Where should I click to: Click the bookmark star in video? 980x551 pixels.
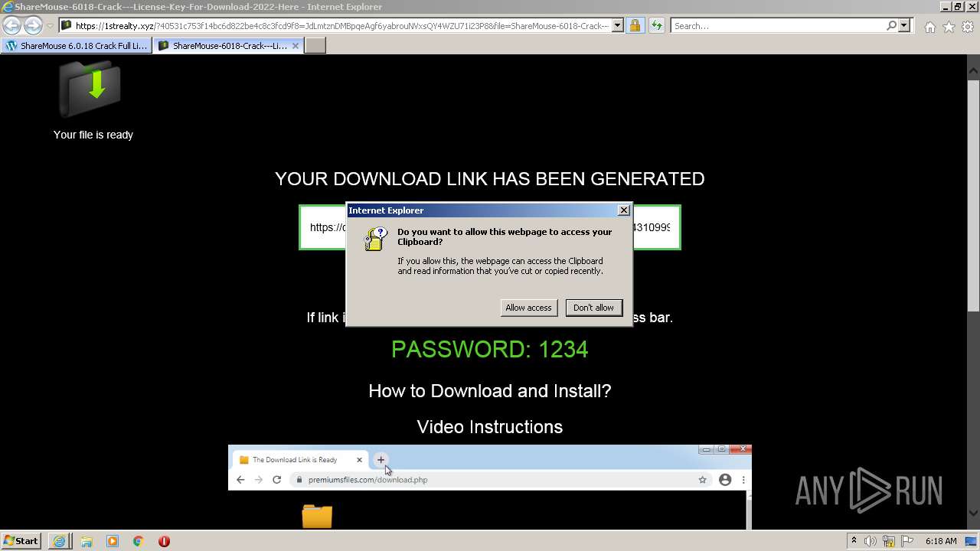pyautogui.click(x=702, y=480)
